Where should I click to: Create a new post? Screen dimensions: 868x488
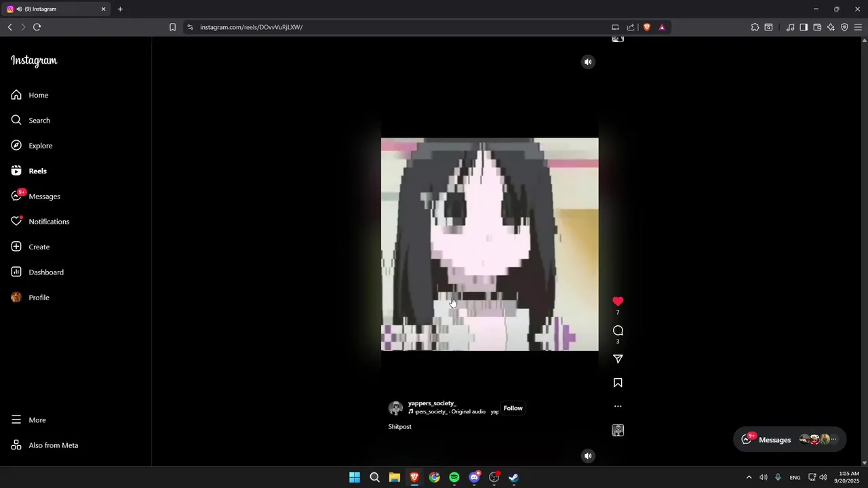30,247
